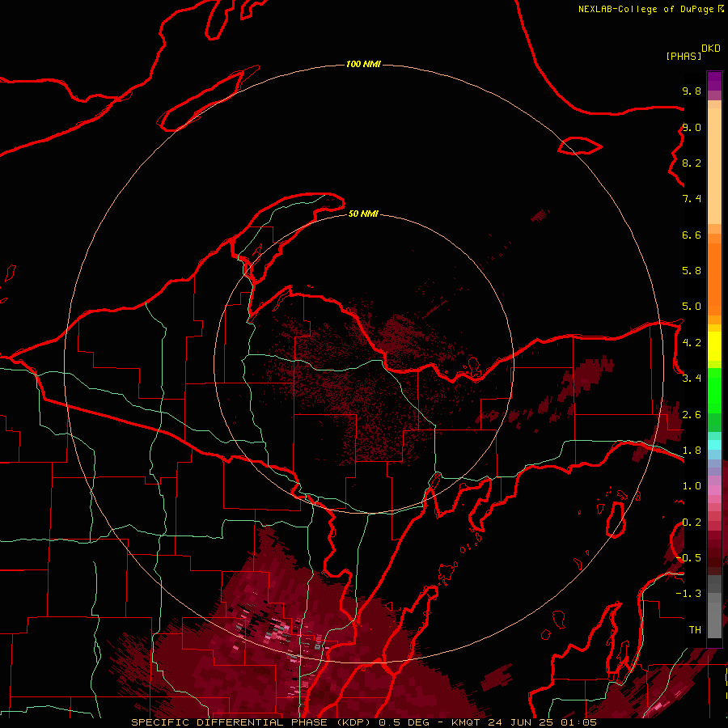Select the 6.6 value on the scale

tap(692, 235)
